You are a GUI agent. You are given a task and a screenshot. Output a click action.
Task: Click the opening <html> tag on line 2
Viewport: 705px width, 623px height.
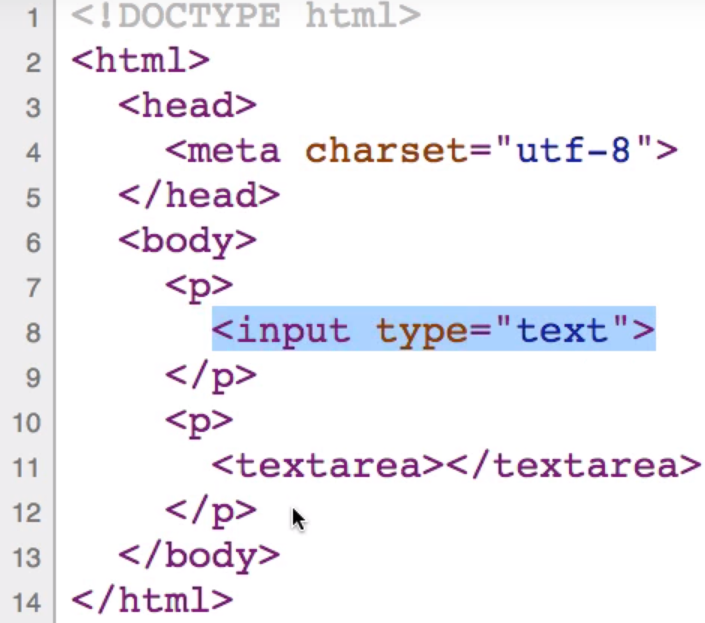click(x=141, y=61)
